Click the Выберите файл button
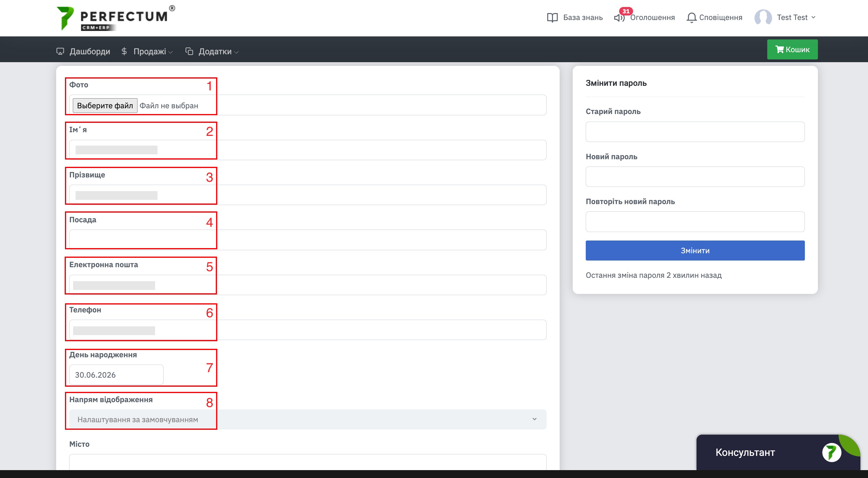Screen dimensions: 868x478 pyautogui.click(x=105, y=106)
